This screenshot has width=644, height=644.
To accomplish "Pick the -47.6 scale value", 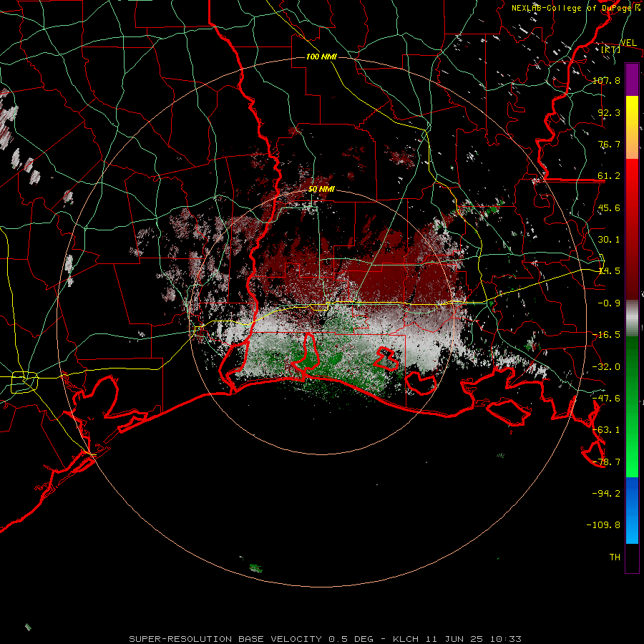I will (606, 399).
